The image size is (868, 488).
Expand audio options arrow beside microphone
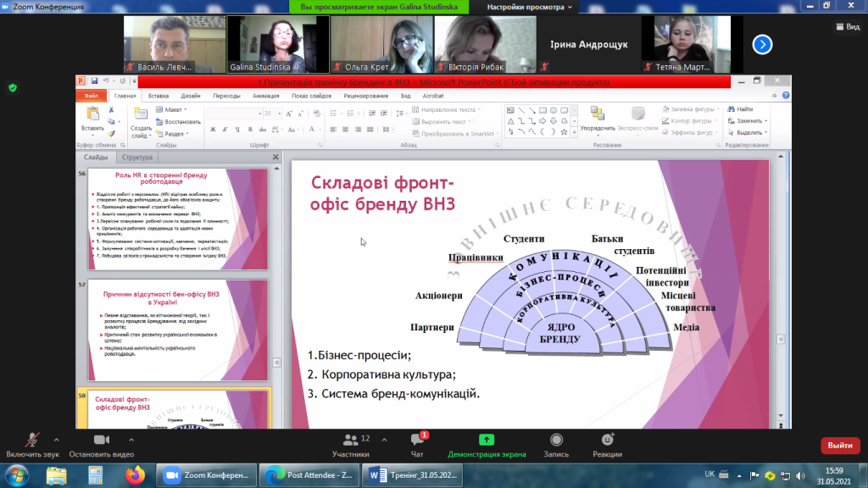coord(57,440)
